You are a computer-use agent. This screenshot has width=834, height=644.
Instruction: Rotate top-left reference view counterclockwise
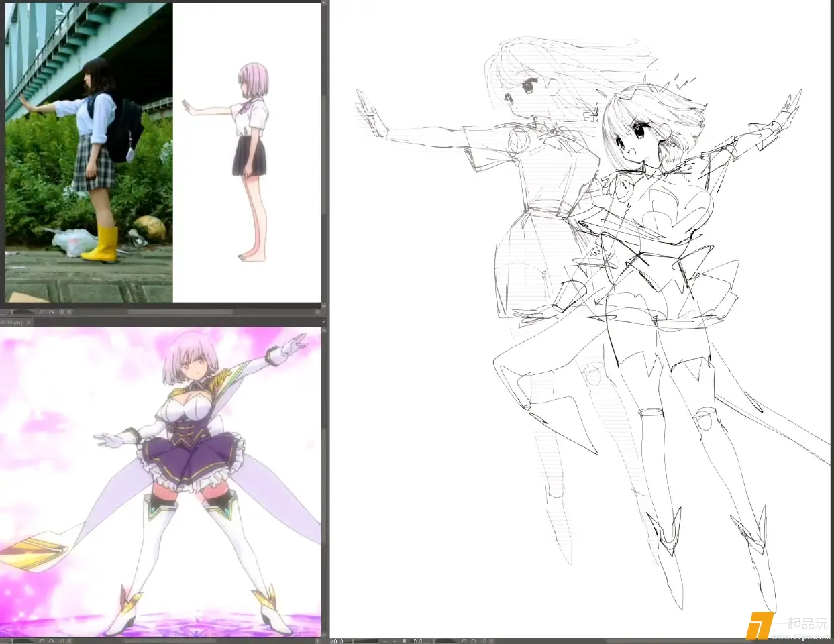coord(42,311)
